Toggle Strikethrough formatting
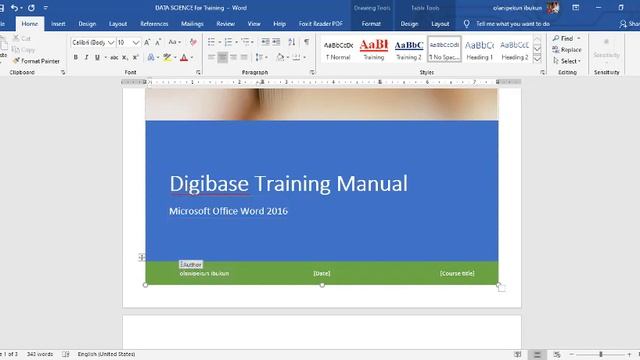640x360 pixels. [114, 58]
